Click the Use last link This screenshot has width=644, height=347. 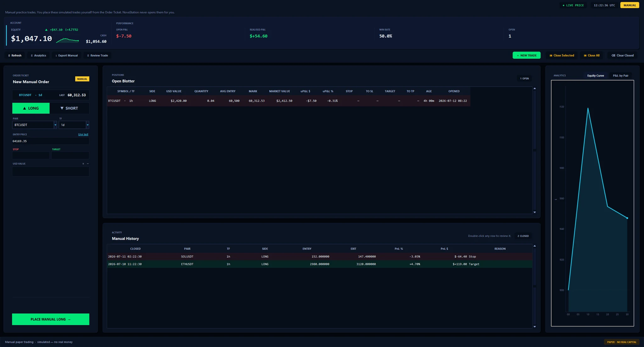point(83,134)
